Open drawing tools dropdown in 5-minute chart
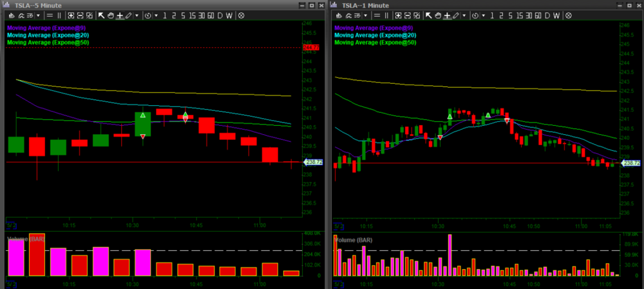This screenshot has height=289, width=644. coord(137,15)
